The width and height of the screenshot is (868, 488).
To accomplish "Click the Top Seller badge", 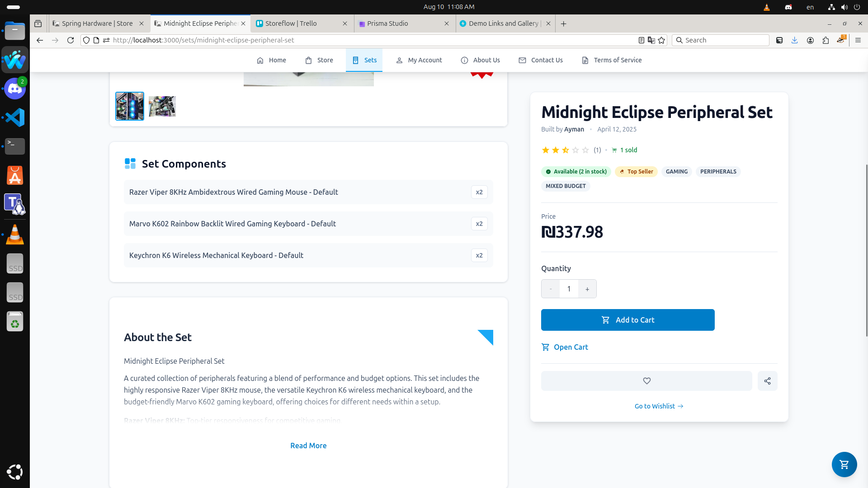I will 636,172.
